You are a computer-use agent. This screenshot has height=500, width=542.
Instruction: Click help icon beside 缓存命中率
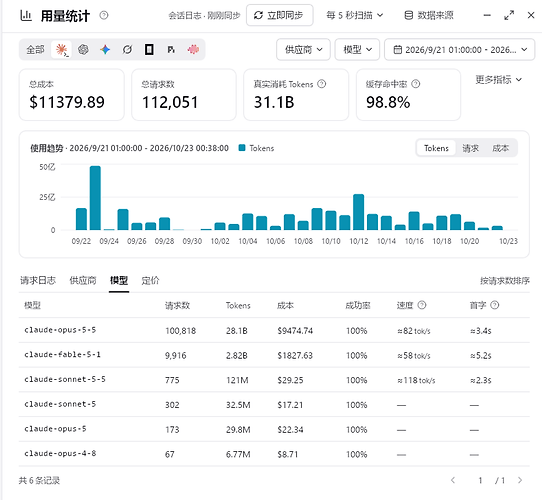point(415,84)
